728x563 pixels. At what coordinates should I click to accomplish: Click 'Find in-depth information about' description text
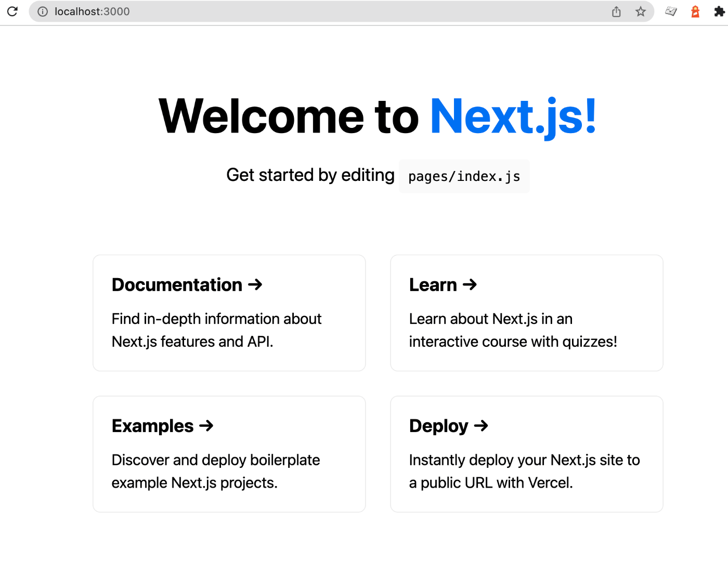pyautogui.click(x=217, y=319)
